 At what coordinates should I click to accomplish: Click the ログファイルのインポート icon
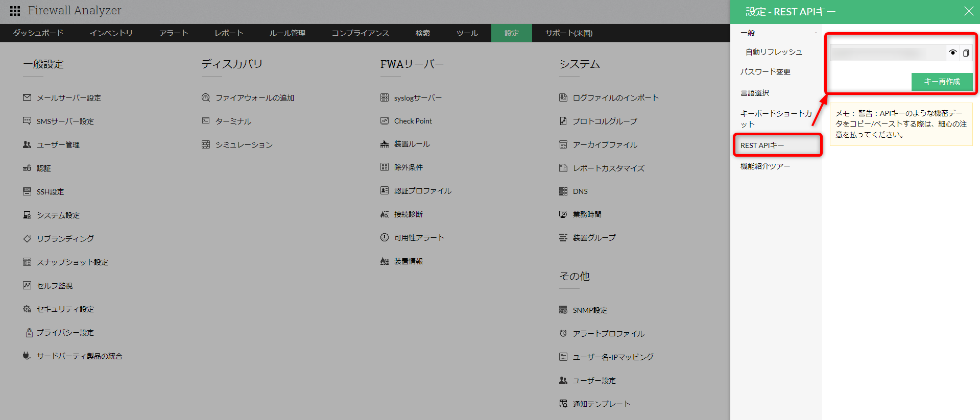[x=563, y=97]
